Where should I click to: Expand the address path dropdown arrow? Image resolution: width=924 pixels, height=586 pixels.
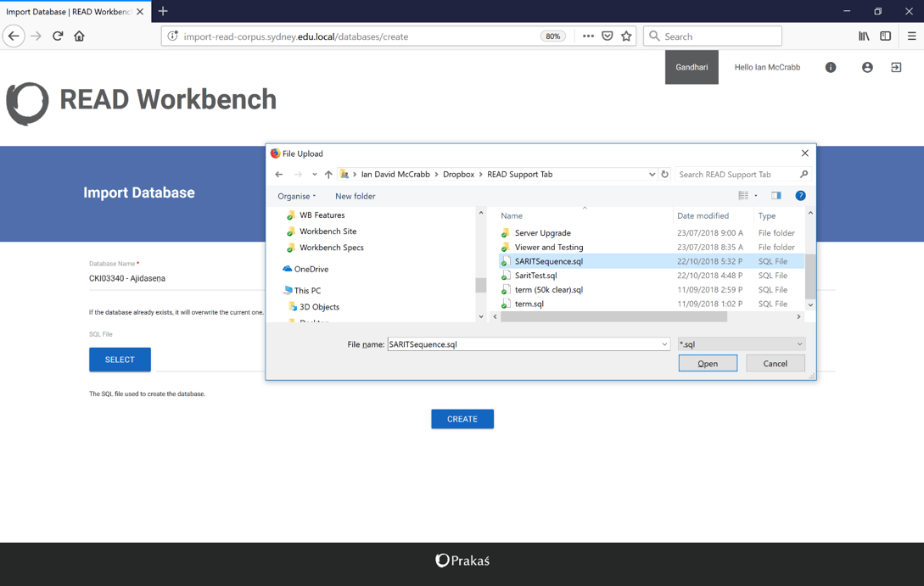click(652, 175)
